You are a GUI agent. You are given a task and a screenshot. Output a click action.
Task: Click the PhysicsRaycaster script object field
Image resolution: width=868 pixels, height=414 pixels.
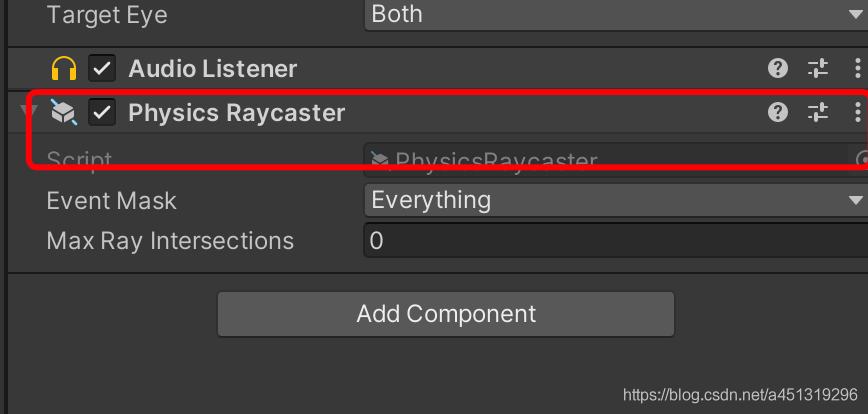point(600,160)
